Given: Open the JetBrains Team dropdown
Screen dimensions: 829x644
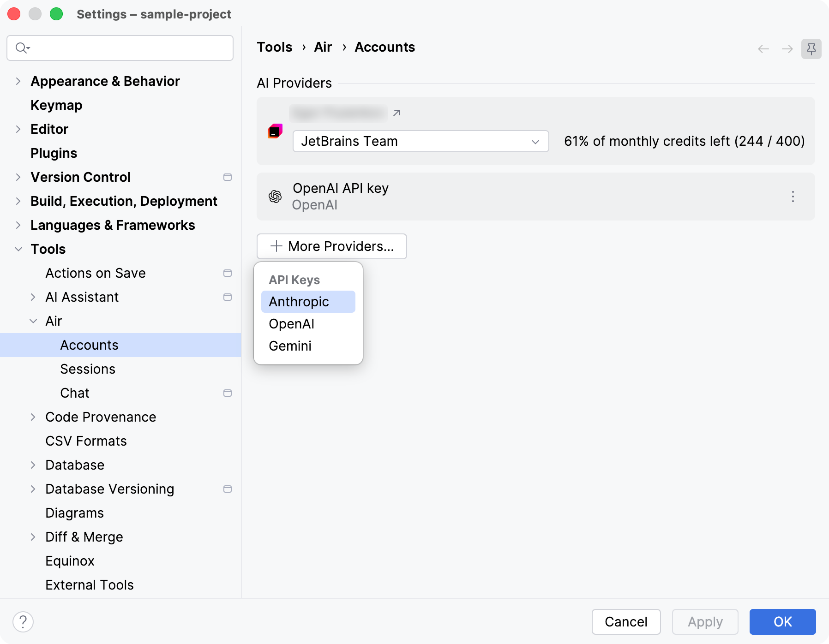Looking at the screenshot, I should tap(421, 141).
